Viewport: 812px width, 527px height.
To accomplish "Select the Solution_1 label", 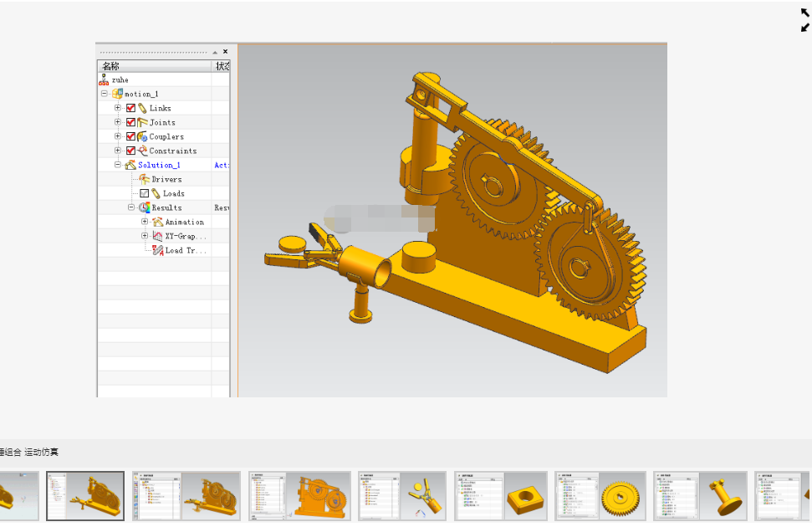I will [159, 166].
